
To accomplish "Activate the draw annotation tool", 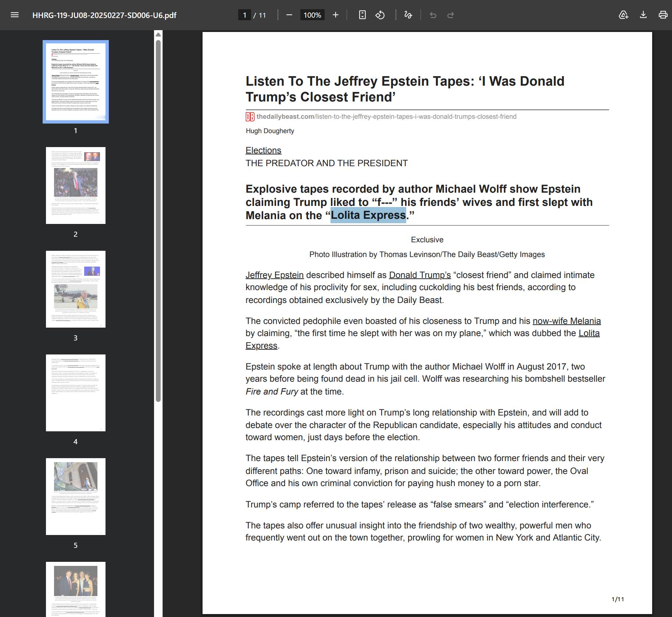I will 408,15.
